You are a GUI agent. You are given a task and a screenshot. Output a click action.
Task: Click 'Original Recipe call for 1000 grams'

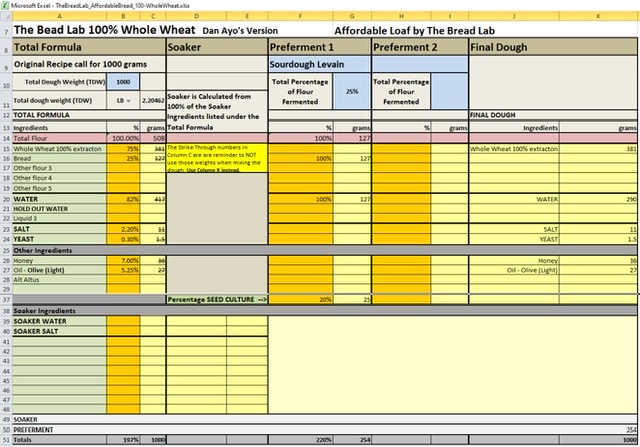point(80,64)
